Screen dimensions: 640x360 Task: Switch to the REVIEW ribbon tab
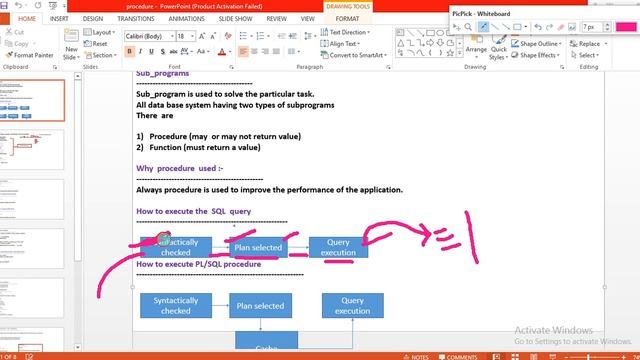[x=276, y=19]
